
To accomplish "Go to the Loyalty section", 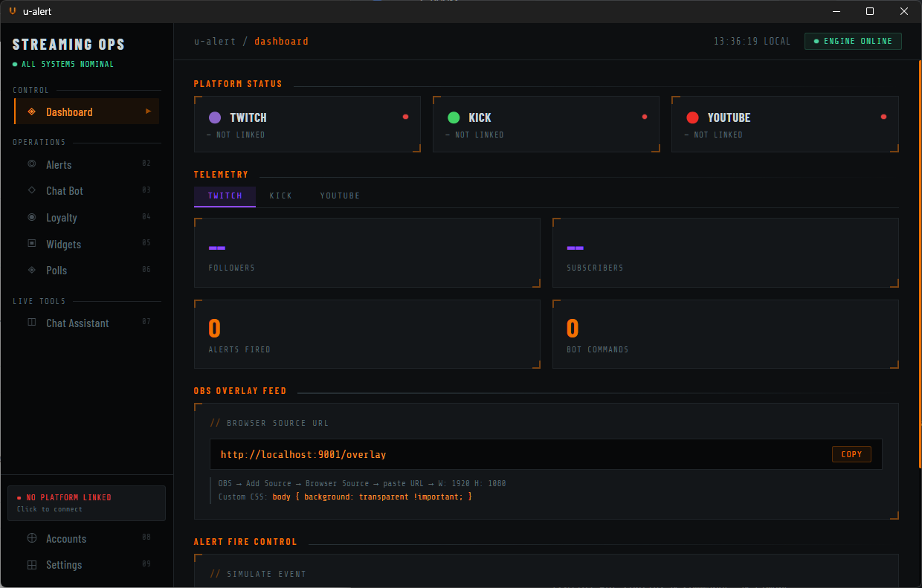I will coord(87,217).
